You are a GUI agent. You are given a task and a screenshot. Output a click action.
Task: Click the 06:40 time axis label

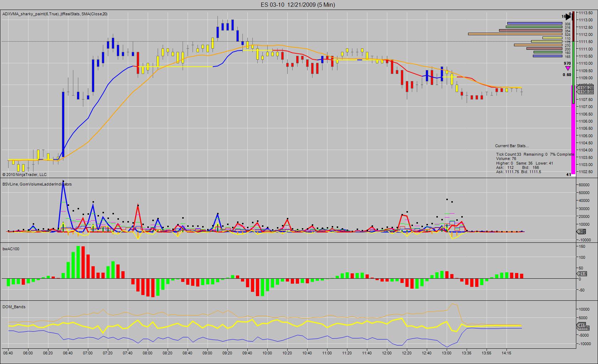[x=68, y=353]
